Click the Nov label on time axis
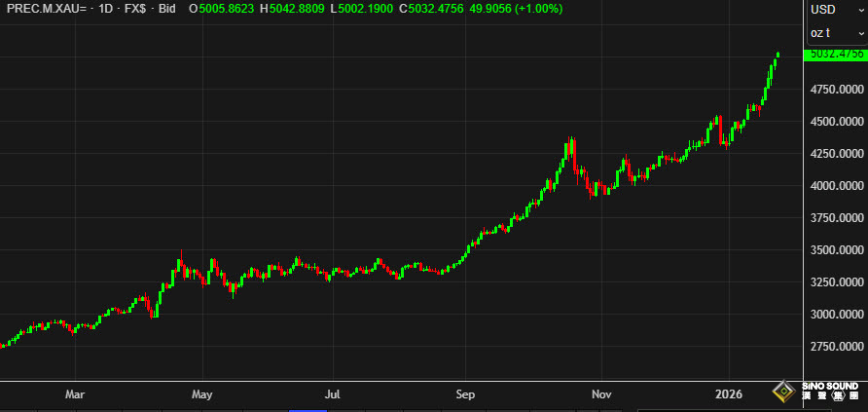 coord(600,394)
